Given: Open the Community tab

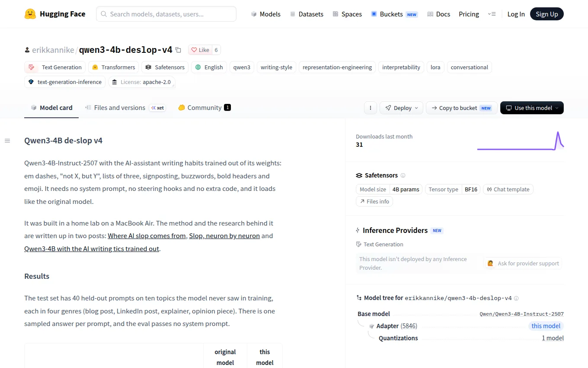Looking at the screenshot, I should 205,108.
